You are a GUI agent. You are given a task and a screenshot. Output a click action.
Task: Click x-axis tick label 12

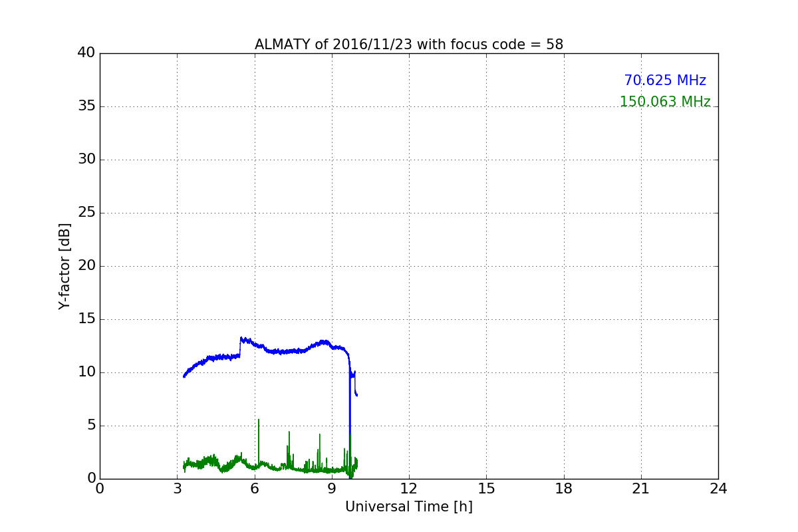pos(409,489)
